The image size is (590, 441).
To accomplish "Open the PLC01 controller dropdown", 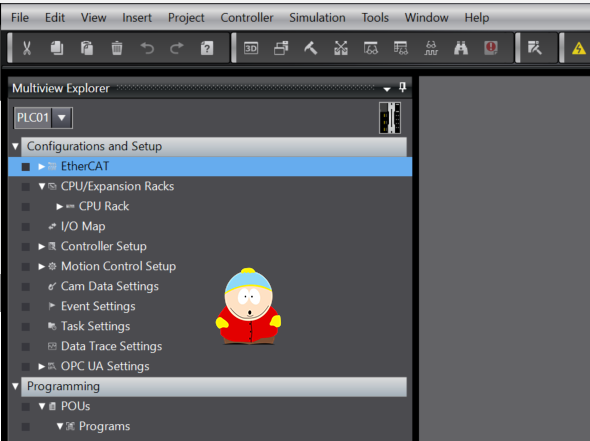I will pos(62,118).
